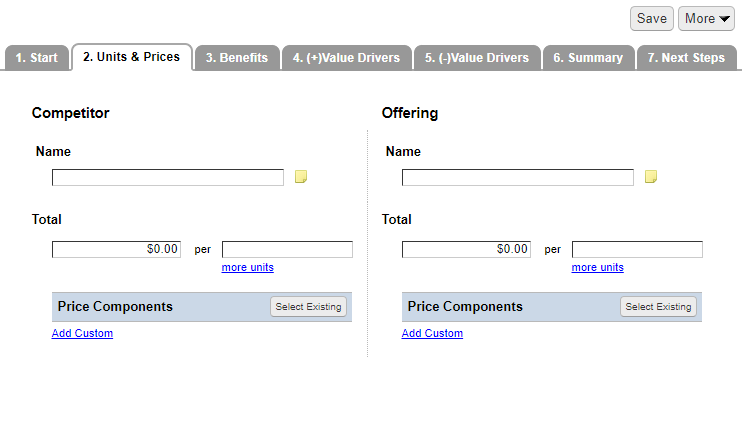Click the Offering per-unit field
Image resolution: width=743 pixels, height=423 pixels.
pos(637,249)
